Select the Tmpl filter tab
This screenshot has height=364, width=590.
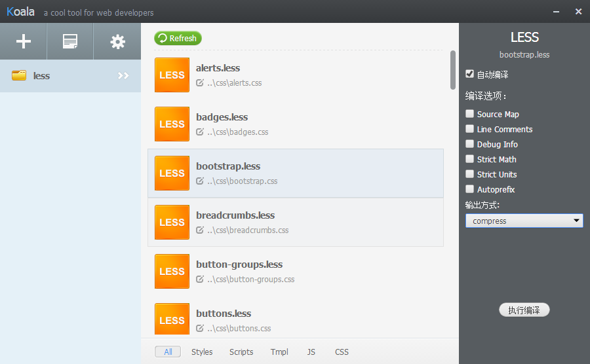click(279, 352)
